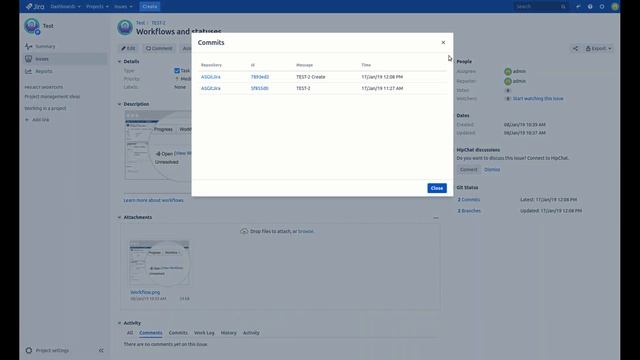Viewport: 640px width, 360px height.
Task: Click the 11:27 AM commit time cell
Action: pos(382,88)
